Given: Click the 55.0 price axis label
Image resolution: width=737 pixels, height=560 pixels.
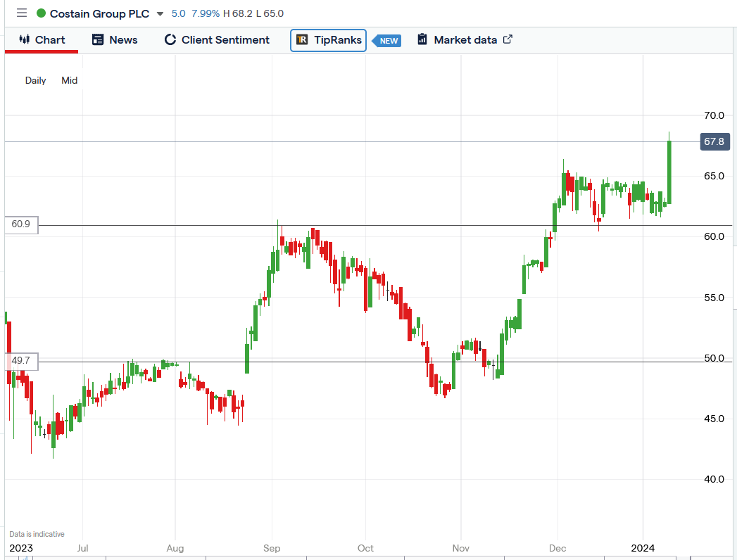Looking at the screenshot, I should tap(714, 298).
